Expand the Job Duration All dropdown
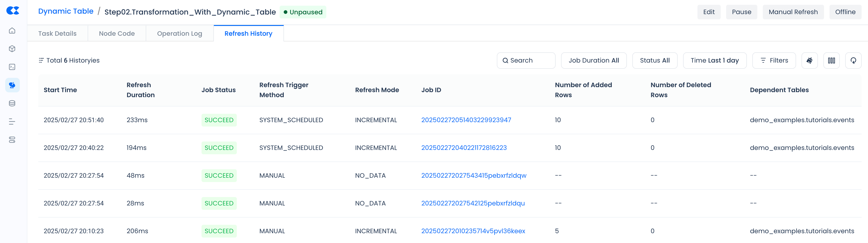 coord(593,61)
